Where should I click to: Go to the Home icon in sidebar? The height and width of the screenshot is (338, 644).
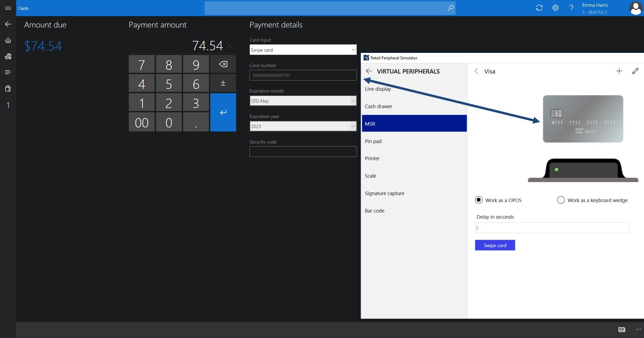click(8, 41)
